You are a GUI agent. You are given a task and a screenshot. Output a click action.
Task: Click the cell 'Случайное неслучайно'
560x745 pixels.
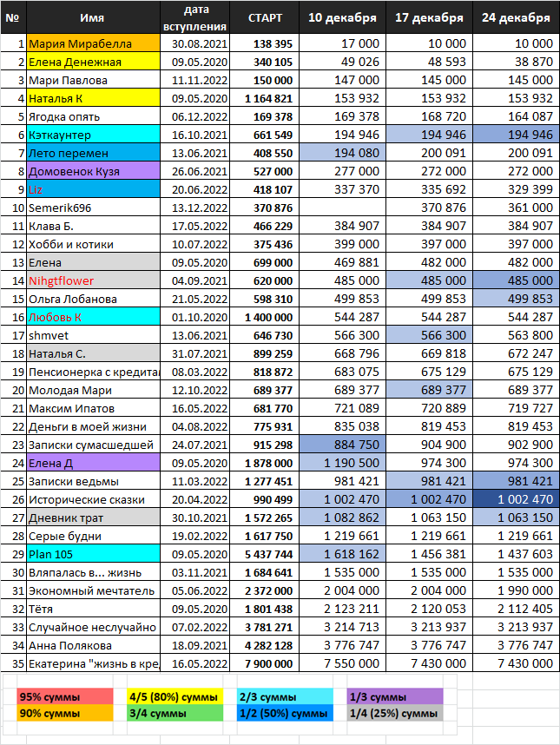(x=93, y=627)
